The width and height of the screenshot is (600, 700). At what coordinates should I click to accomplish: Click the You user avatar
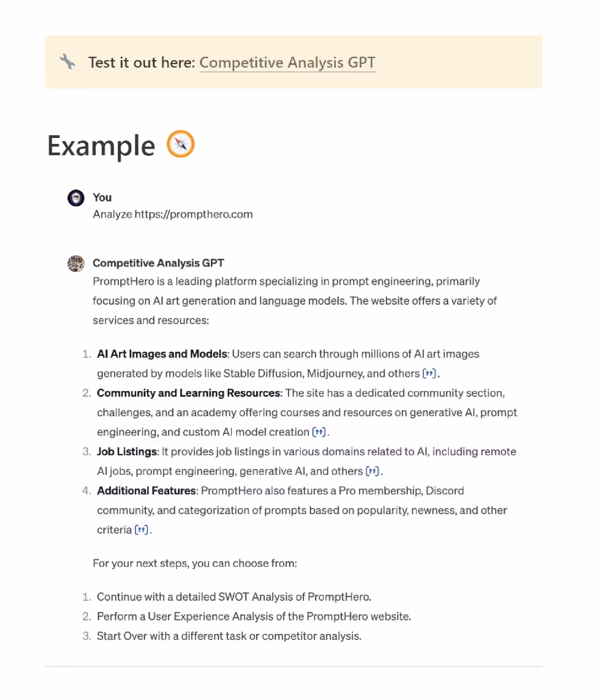pos(76,198)
